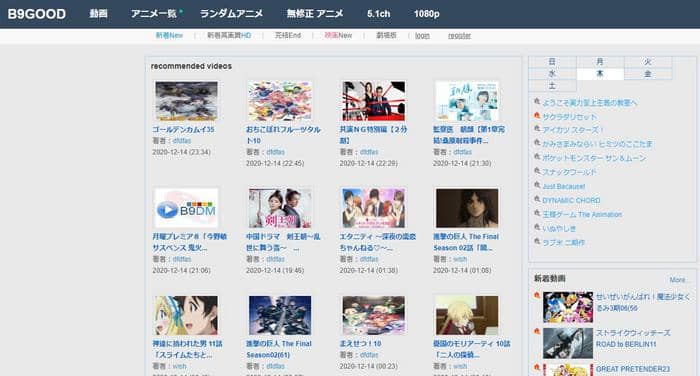Image resolution: width=700 pixels, height=376 pixels.
Task: Select the 5.1ch menu item
Action: [x=379, y=14]
